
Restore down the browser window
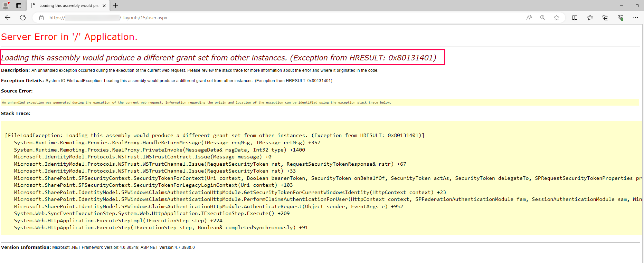pos(637,6)
